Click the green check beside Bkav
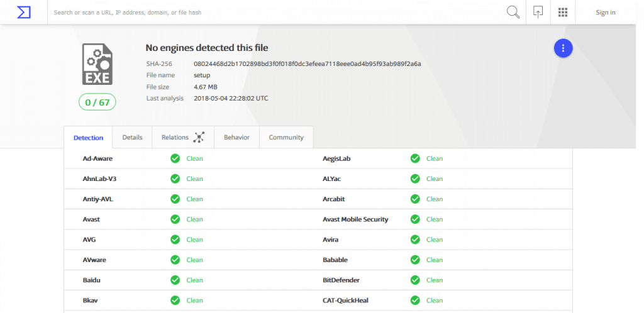The image size is (644, 313). point(175,300)
